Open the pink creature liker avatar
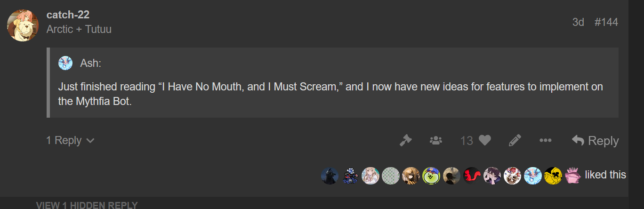644x209 pixels. pyautogui.click(x=573, y=176)
